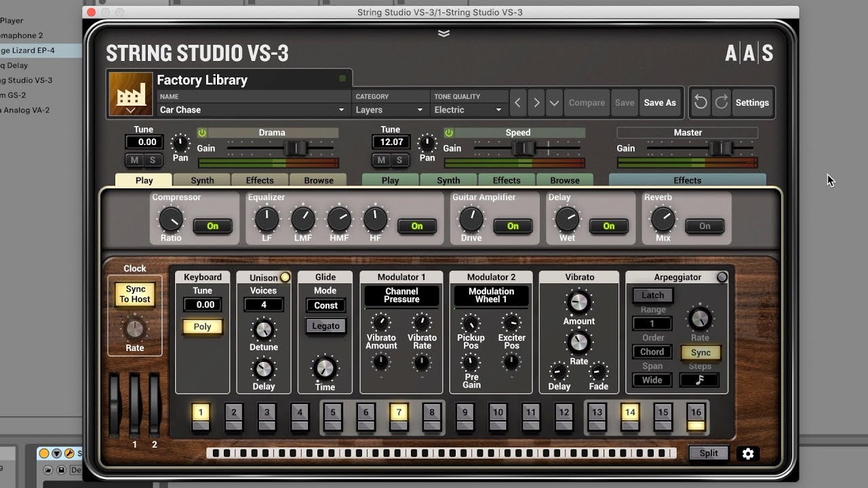The image size is (868, 488).
Task: Click the Save As button
Action: [660, 103]
